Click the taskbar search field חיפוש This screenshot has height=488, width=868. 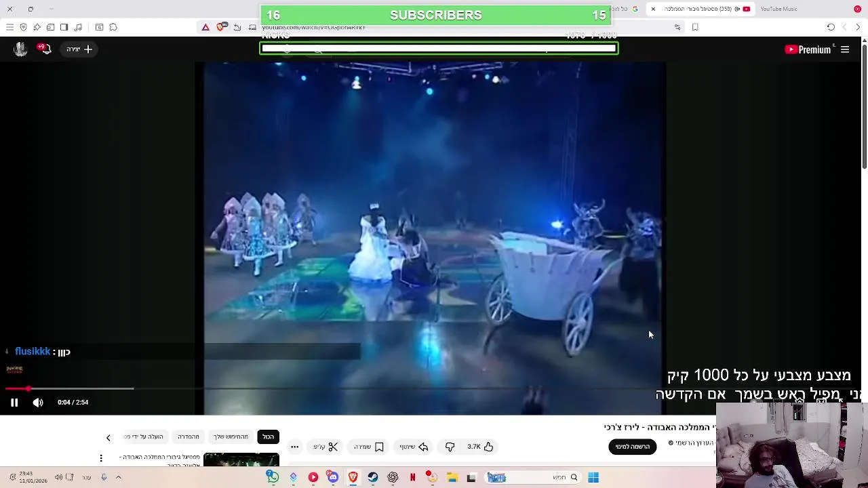[x=532, y=478]
